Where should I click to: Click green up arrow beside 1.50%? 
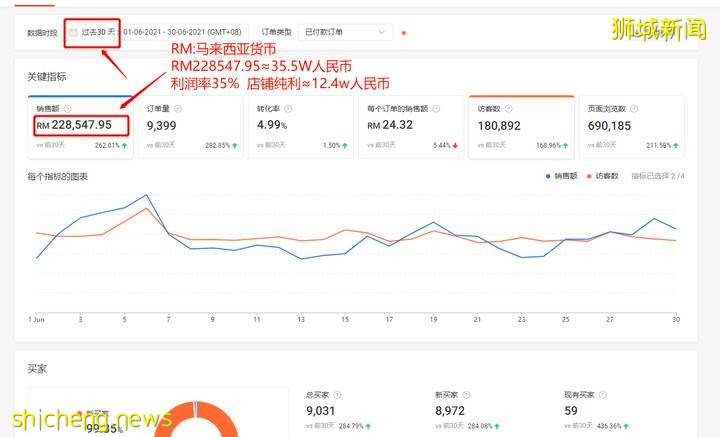[345, 146]
